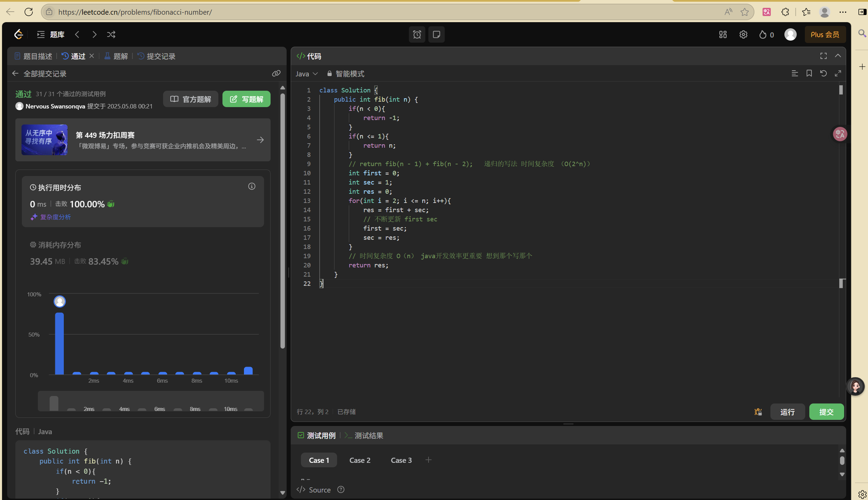Viewport: 868px width, 500px height.
Task: Open the notes sticky icon
Action: tap(436, 34)
